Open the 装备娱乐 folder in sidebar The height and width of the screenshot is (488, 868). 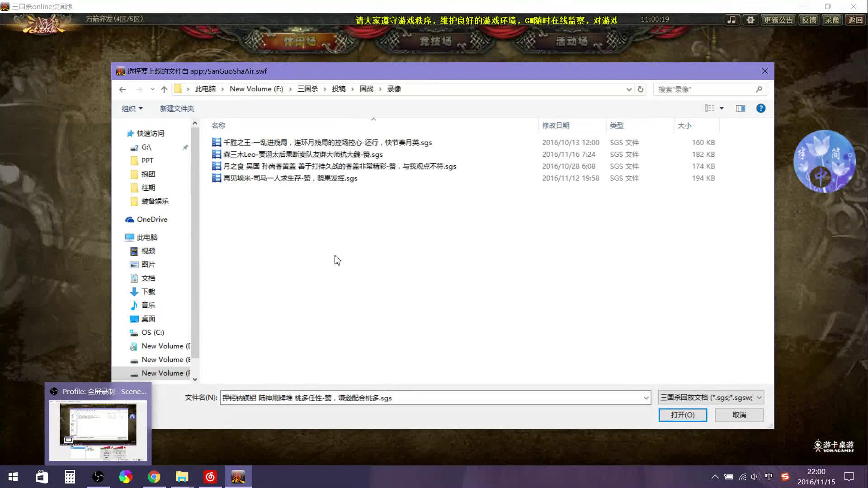click(x=155, y=202)
